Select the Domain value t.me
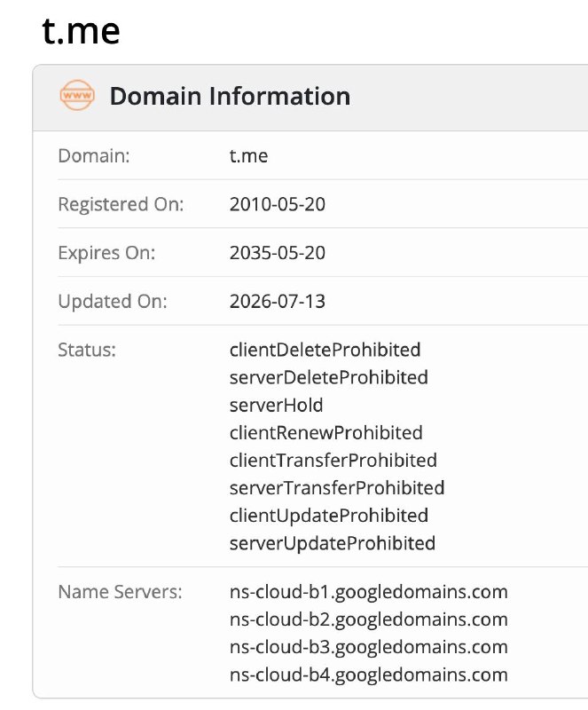This screenshot has width=588, height=710. [x=248, y=156]
